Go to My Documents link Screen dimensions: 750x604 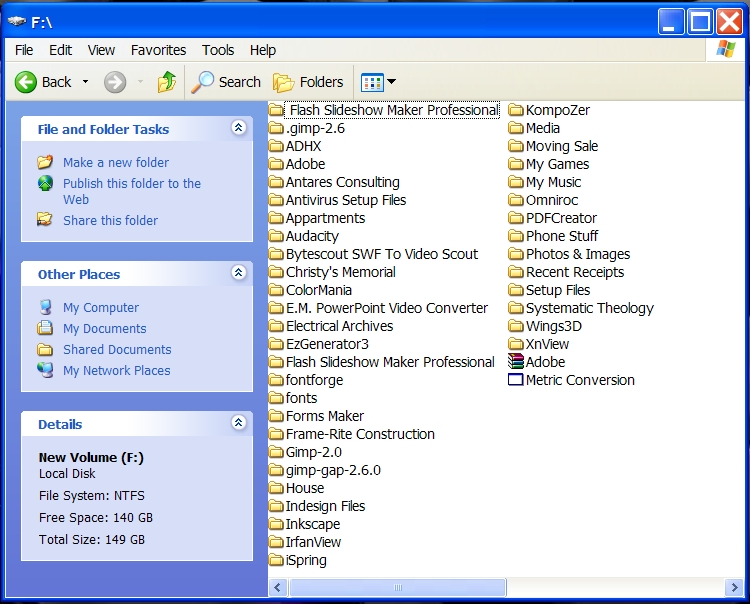click(x=104, y=329)
